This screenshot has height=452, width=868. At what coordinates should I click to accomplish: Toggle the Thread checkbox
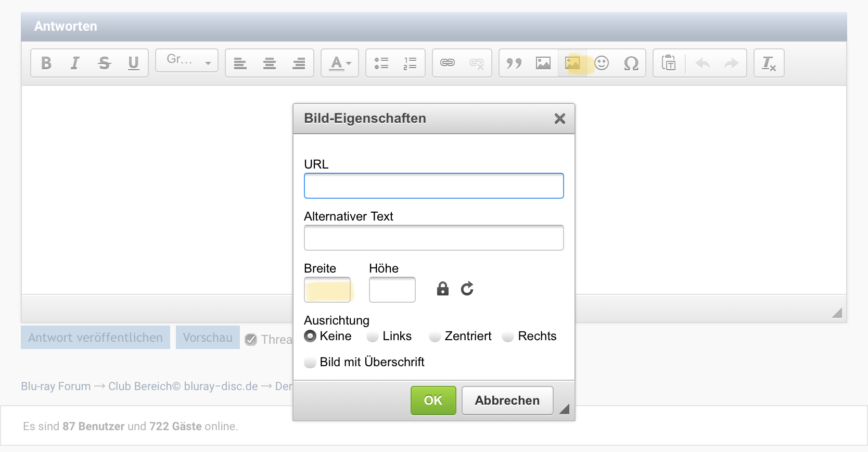tap(251, 340)
